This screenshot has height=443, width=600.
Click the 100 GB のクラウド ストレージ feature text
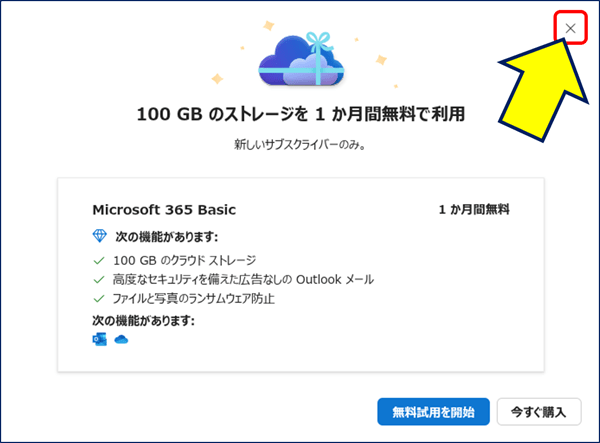click(184, 261)
